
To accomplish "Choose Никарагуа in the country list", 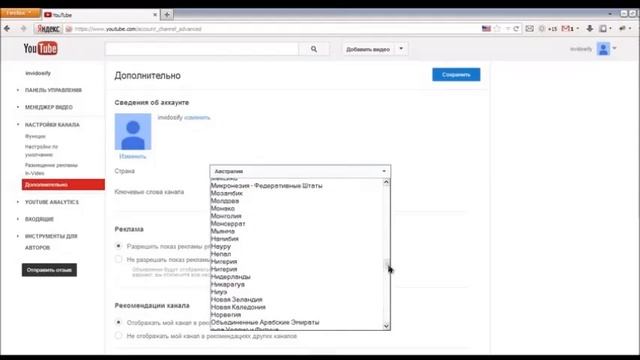I will (x=228, y=284).
